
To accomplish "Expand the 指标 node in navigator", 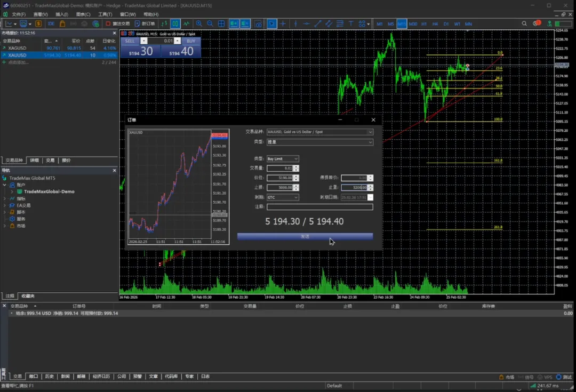I will [5, 198].
